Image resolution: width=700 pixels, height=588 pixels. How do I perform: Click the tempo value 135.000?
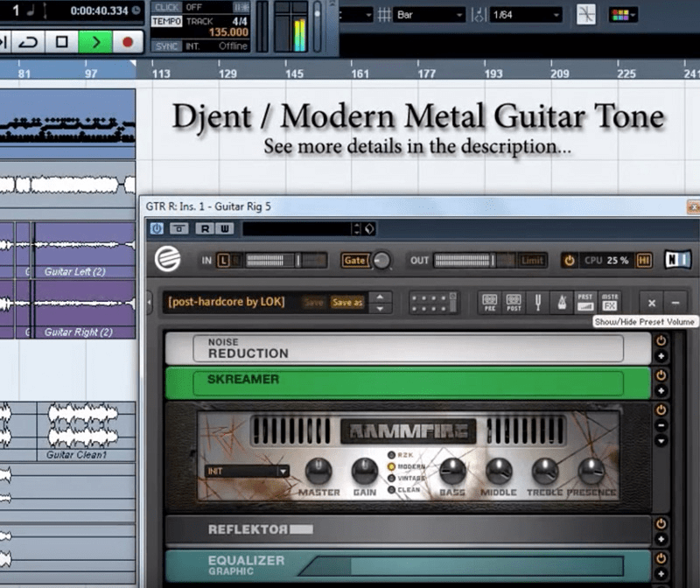228,32
